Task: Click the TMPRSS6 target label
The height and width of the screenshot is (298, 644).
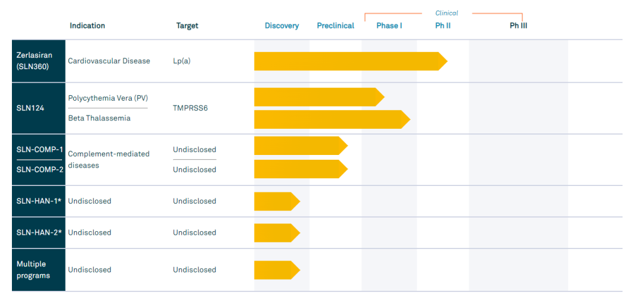Action: pyautogui.click(x=190, y=108)
